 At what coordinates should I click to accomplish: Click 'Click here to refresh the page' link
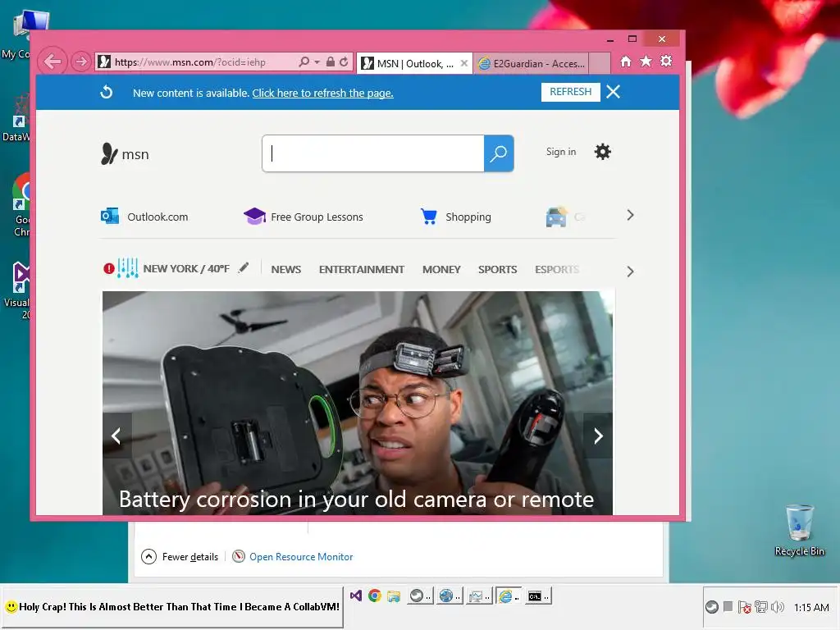click(x=322, y=94)
